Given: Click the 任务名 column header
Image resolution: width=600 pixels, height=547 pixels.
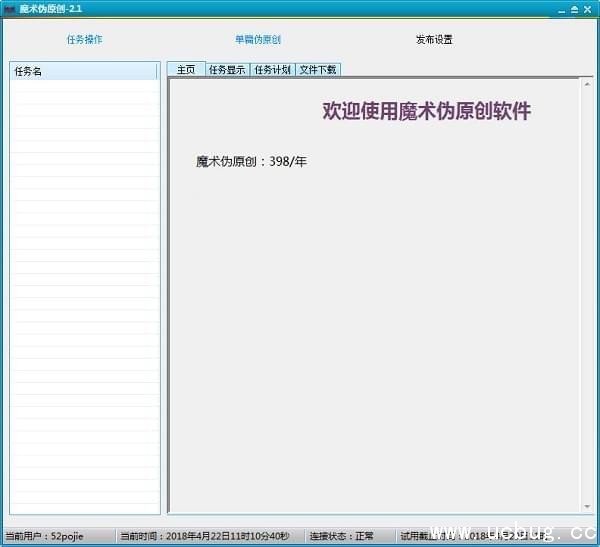Looking at the screenshot, I should (84, 72).
